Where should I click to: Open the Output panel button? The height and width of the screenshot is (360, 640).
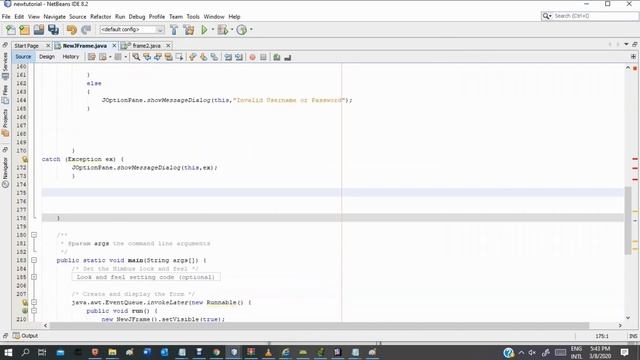pyautogui.click(x=25, y=336)
